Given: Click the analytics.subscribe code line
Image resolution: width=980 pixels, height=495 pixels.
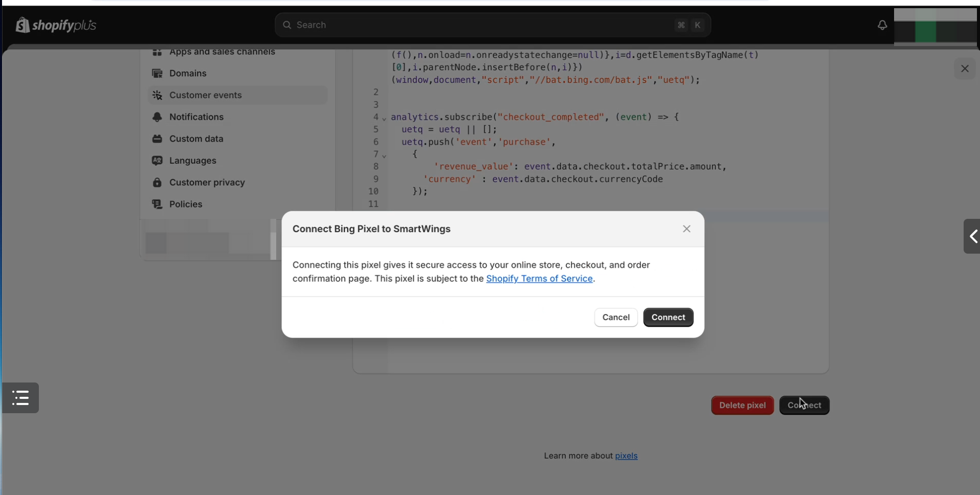Looking at the screenshot, I should (535, 117).
